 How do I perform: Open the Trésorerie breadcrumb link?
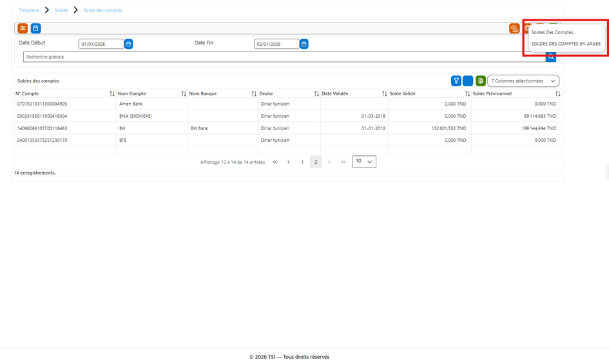point(29,10)
